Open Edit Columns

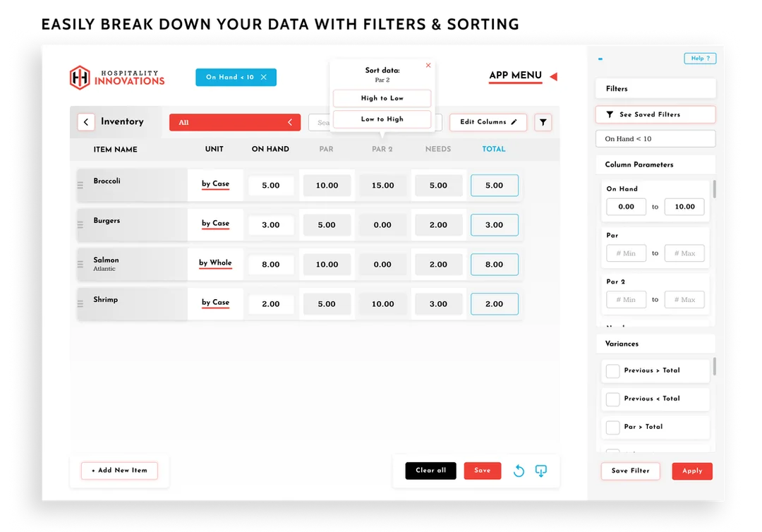(x=488, y=122)
